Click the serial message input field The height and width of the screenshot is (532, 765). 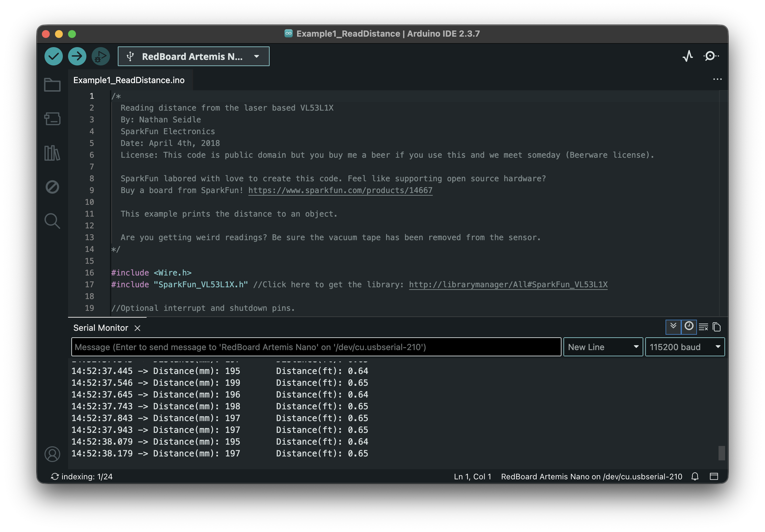pyautogui.click(x=316, y=347)
